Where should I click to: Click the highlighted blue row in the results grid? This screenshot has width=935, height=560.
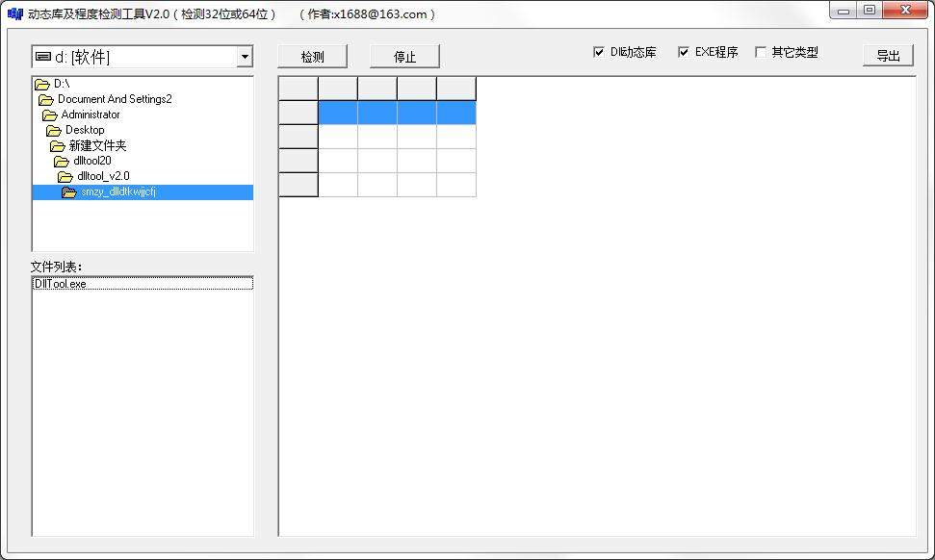tap(397, 113)
